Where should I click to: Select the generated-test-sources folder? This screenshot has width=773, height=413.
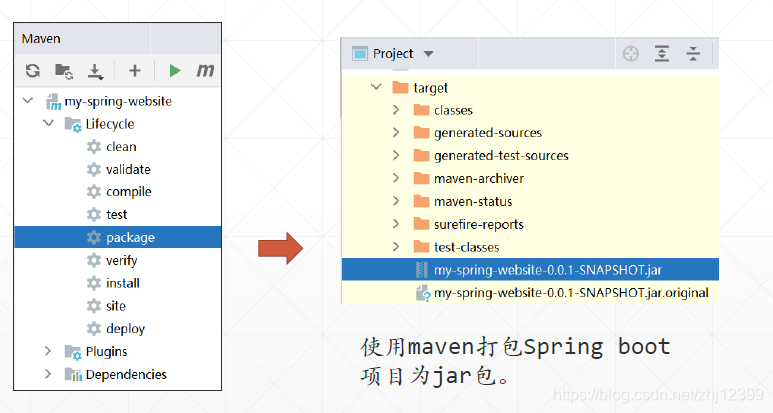[x=501, y=155]
